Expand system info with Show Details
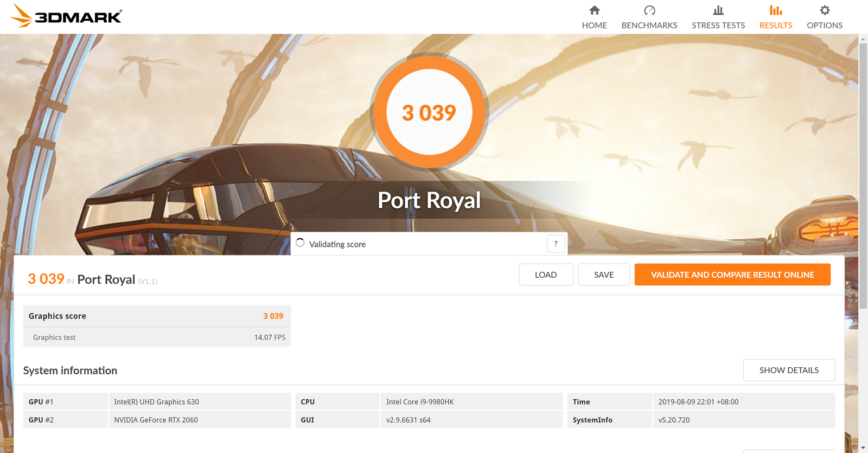Screen dimensions: 868x453 click(x=788, y=370)
